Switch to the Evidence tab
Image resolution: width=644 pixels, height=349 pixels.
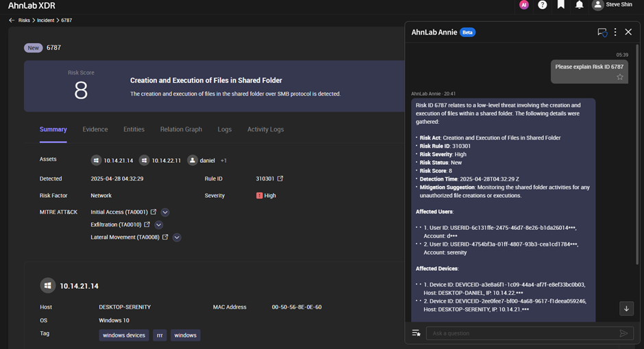click(x=95, y=129)
